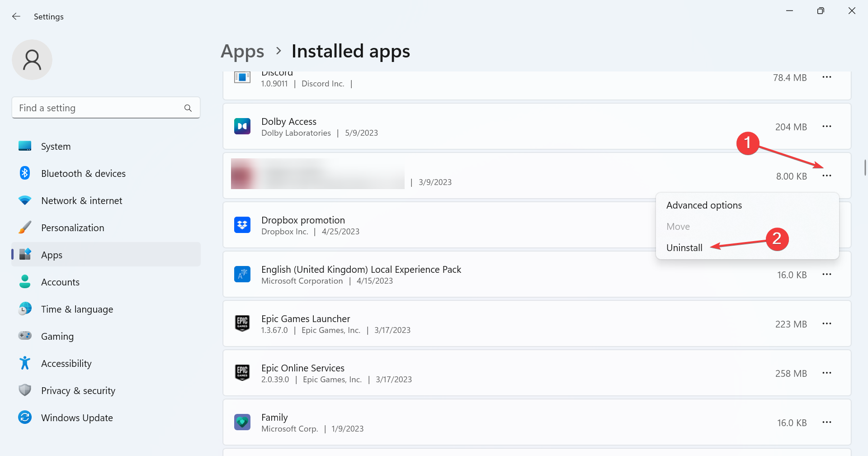Restore down the Settings window
The height and width of the screenshot is (456, 868).
(x=821, y=11)
